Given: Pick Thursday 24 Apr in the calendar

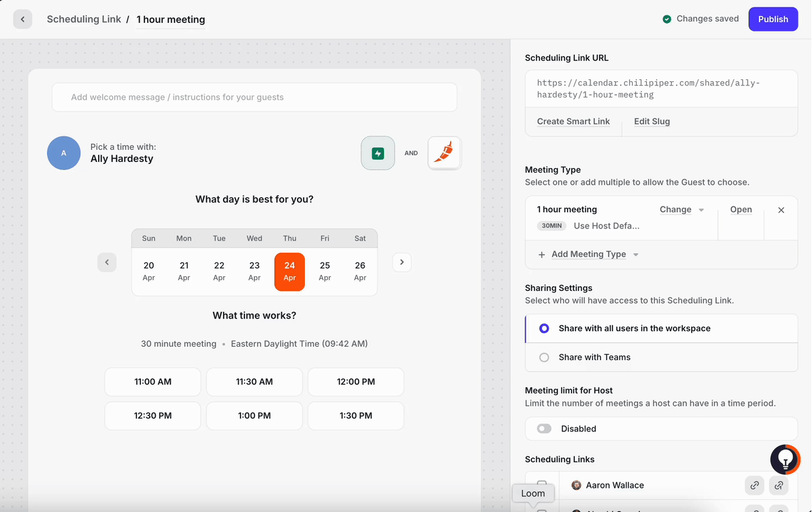Looking at the screenshot, I should tap(289, 271).
